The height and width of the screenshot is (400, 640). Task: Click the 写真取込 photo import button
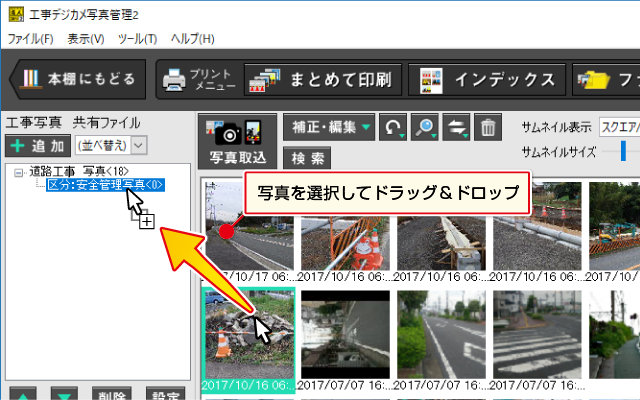coord(238,141)
